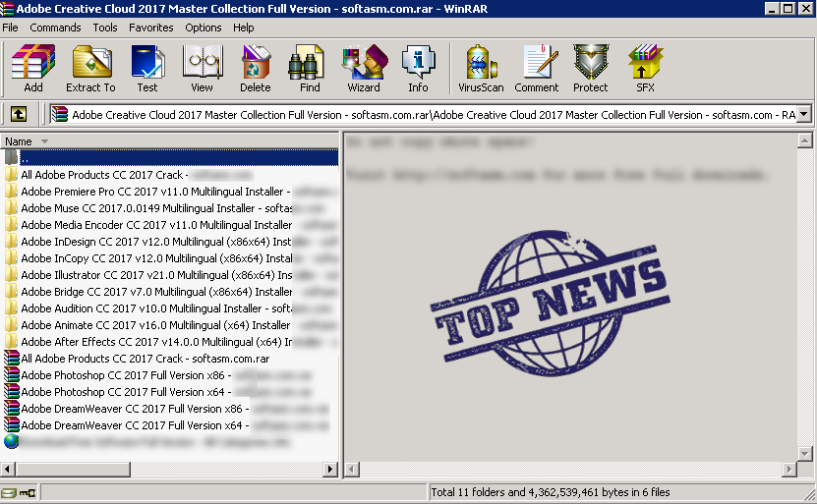Click the SFX toolbar icon
Screen dimensions: 817x504
[645, 68]
